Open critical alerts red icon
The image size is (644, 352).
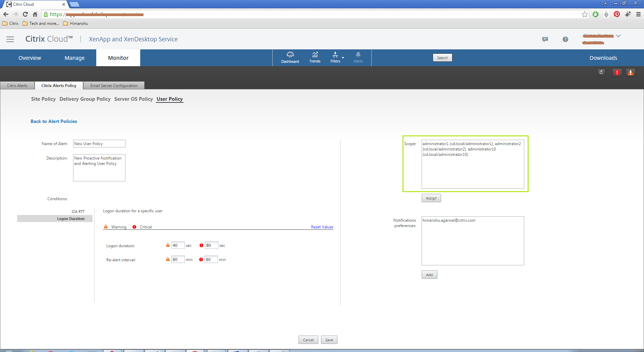point(617,72)
